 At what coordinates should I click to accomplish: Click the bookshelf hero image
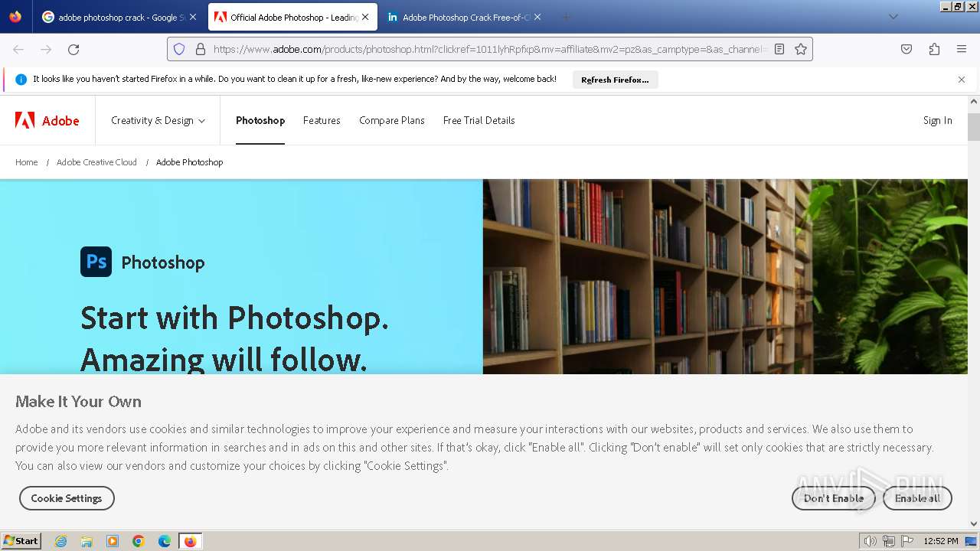pyautogui.click(x=725, y=277)
